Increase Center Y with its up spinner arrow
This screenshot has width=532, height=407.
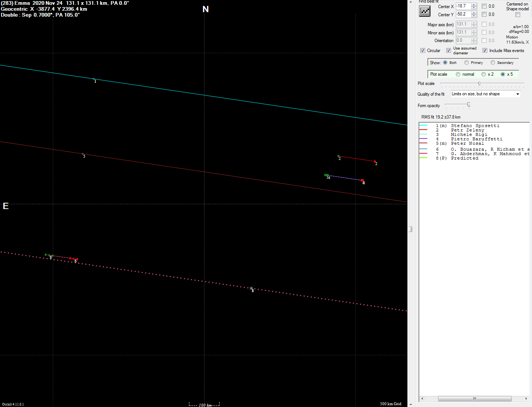tap(474, 13)
